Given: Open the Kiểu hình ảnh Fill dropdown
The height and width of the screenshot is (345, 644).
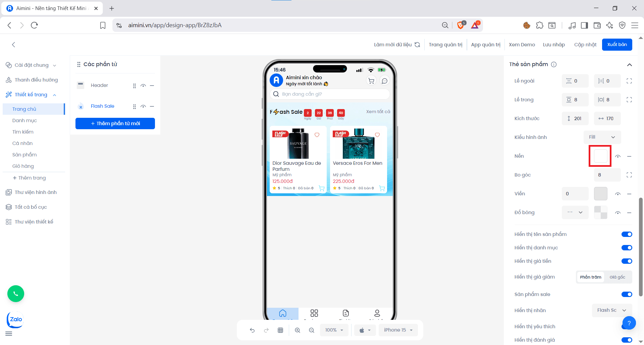Looking at the screenshot, I should pos(602,137).
